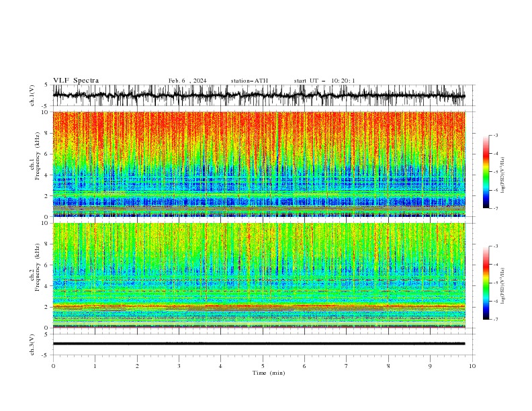Select the "Time (min)" axis label
The width and height of the screenshot is (532, 411).
[x=269, y=373]
